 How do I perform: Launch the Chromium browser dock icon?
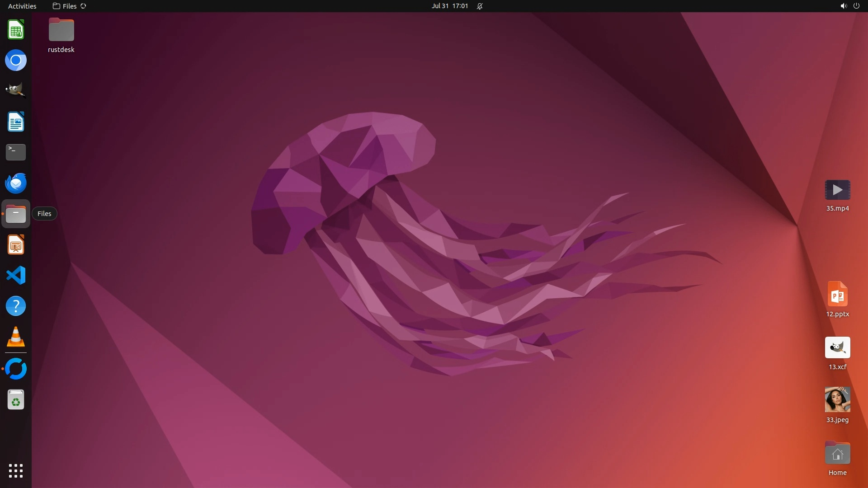tap(16, 60)
